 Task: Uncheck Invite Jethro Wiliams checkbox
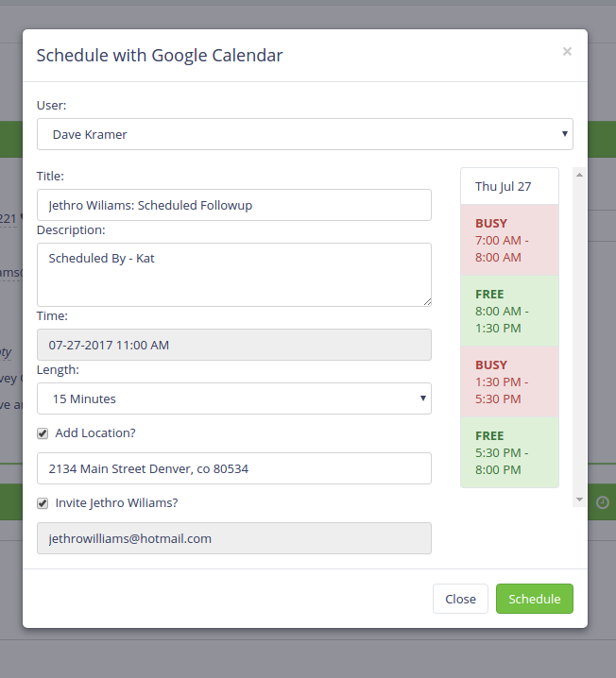click(x=43, y=503)
